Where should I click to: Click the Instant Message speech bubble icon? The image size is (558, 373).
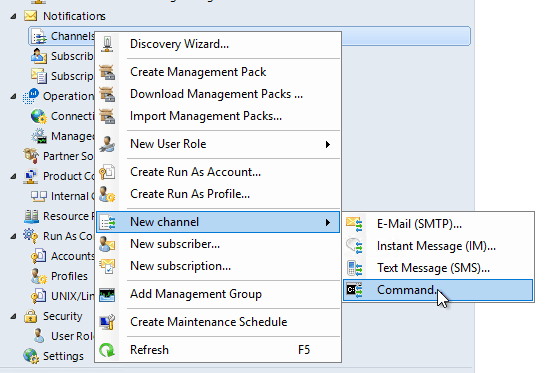pyautogui.click(x=354, y=246)
